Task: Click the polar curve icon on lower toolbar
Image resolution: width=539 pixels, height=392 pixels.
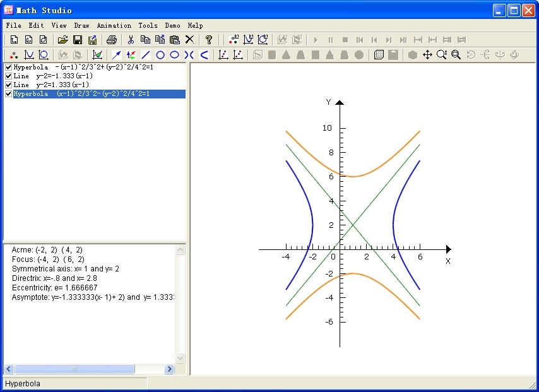Action: [x=44, y=55]
